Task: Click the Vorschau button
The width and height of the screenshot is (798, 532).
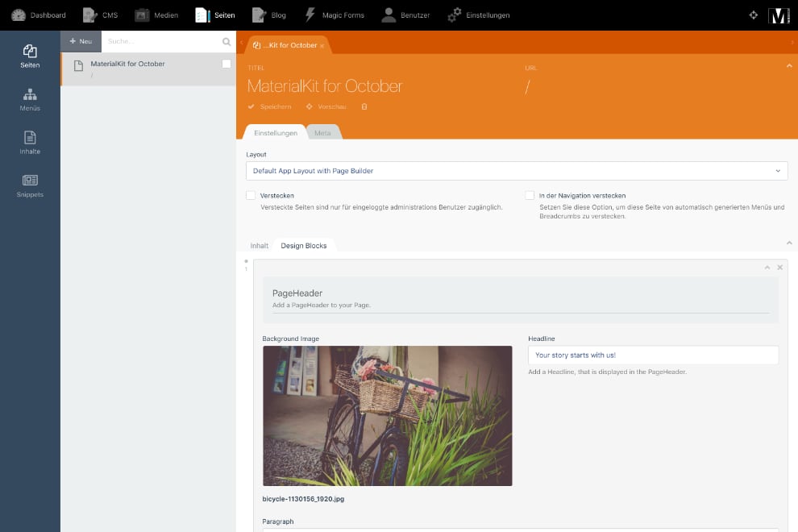Action: (326, 106)
